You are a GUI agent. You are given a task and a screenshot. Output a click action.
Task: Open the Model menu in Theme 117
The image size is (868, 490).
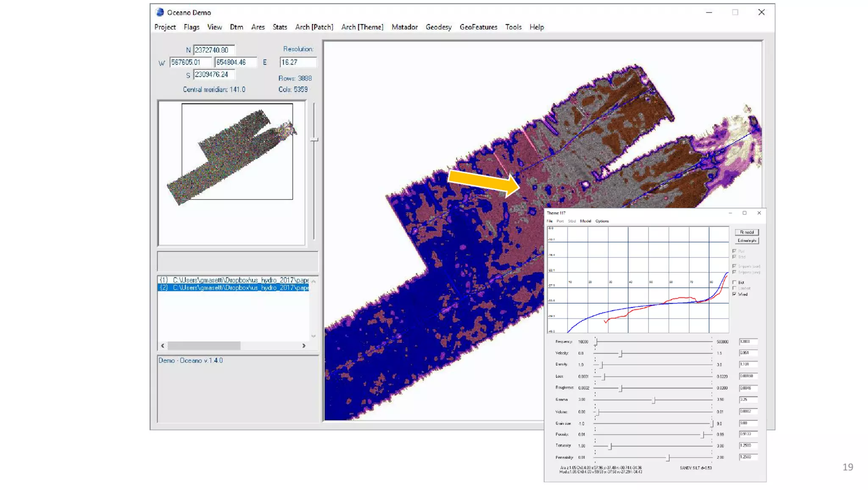(x=585, y=221)
